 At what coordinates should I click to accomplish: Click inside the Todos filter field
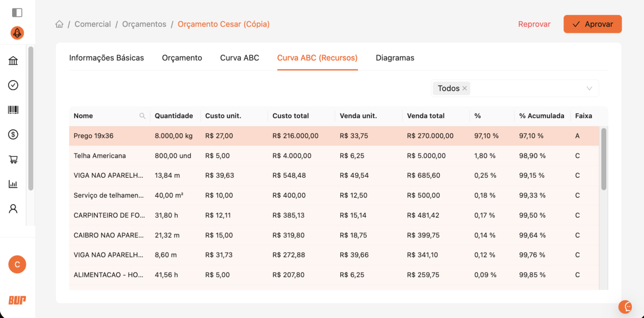515,88
